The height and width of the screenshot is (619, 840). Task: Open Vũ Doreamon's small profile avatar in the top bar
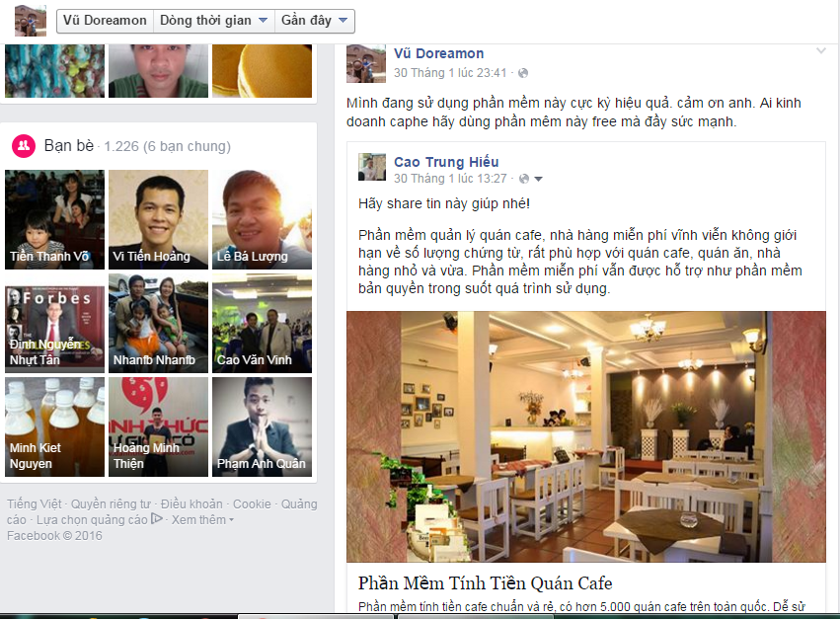click(x=30, y=21)
